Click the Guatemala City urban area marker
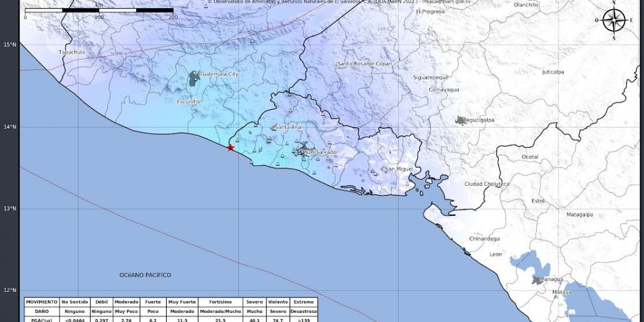 [x=194, y=78]
